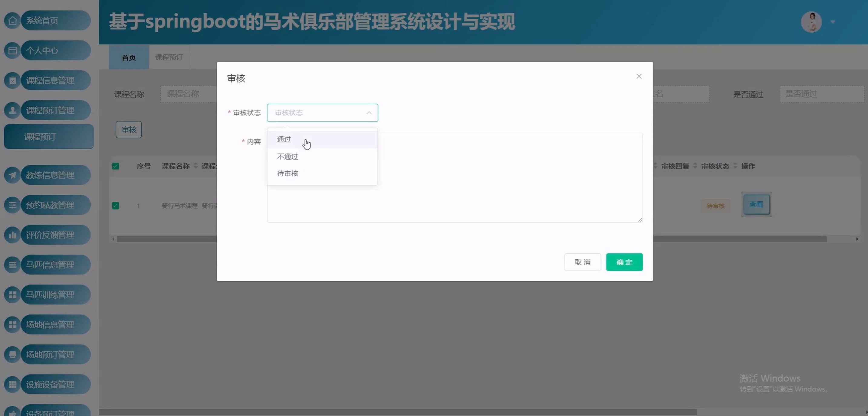Expand the arrow next to the avatar

point(833,22)
